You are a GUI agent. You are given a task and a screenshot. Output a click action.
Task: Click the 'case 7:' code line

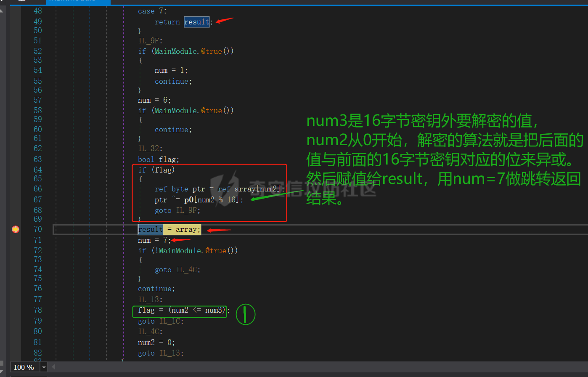click(x=152, y=11)
